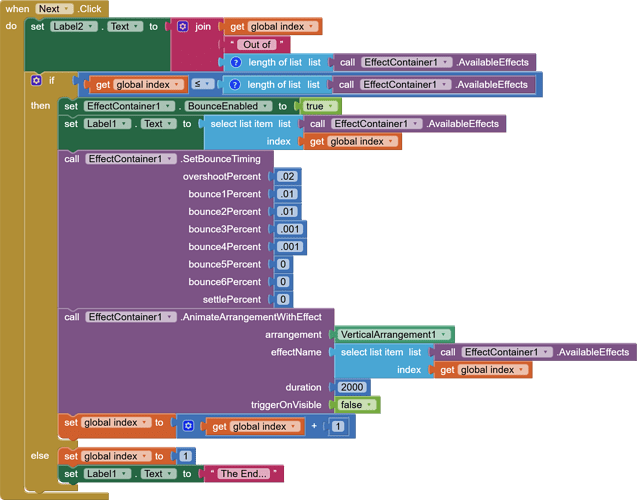Click the gear icon on the if block
Viewport: 637px width, 500px height.
(x=37, y=80)
